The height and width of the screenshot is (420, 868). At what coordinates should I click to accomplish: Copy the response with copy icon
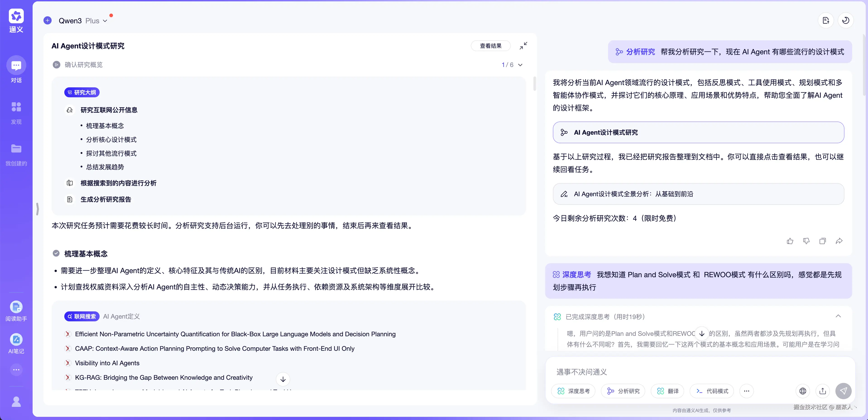pyautogui.click(x=822, y=241)
